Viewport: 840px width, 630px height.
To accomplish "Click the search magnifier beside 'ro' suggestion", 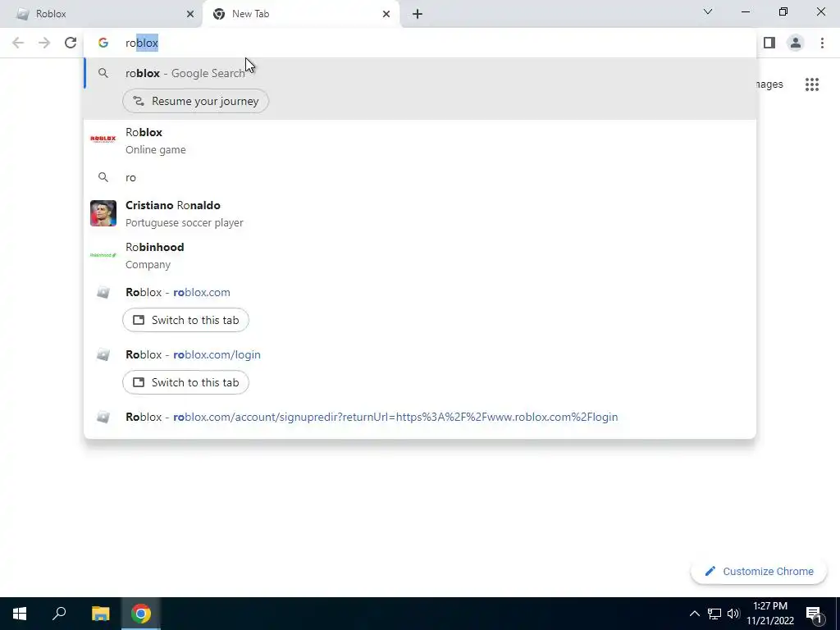I will pos(103,177).
